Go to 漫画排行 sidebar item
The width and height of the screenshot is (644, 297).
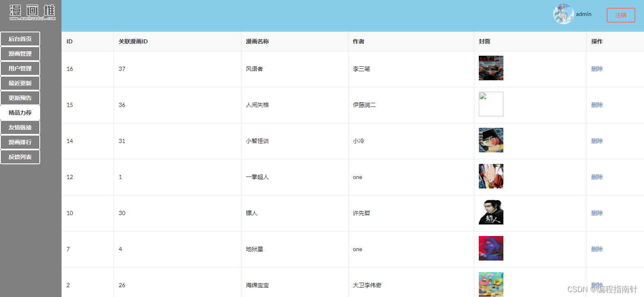20,142
